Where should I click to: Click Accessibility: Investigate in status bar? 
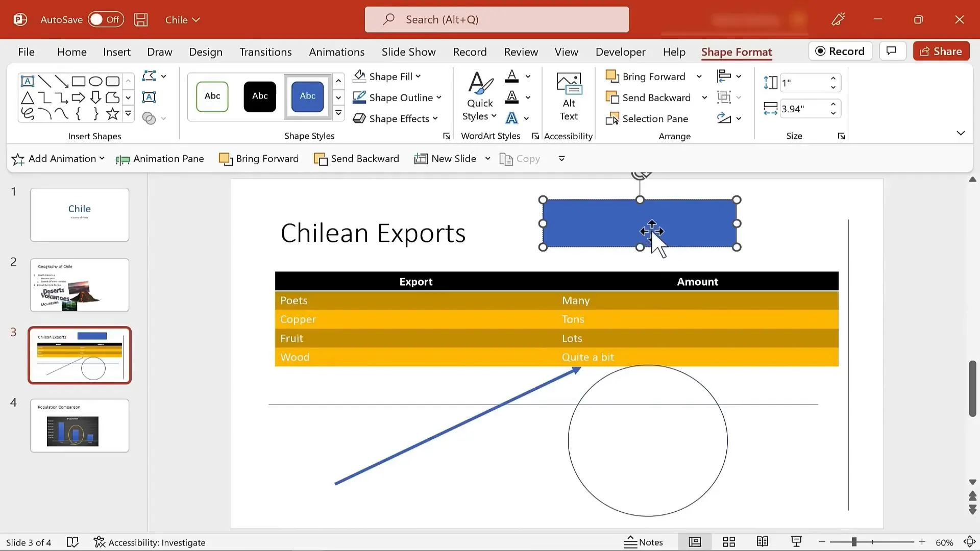tap(150, 542)
